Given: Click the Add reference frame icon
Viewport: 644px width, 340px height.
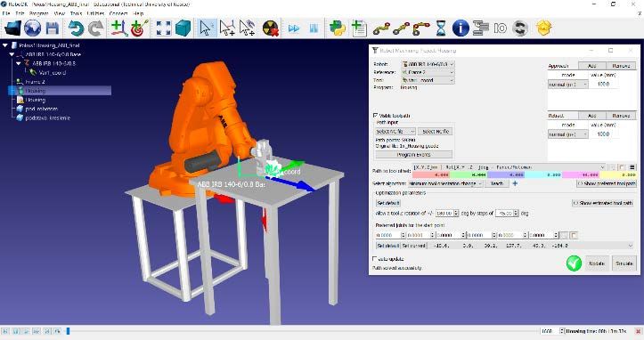Looking at the screenshot, I should pos(118,28).
